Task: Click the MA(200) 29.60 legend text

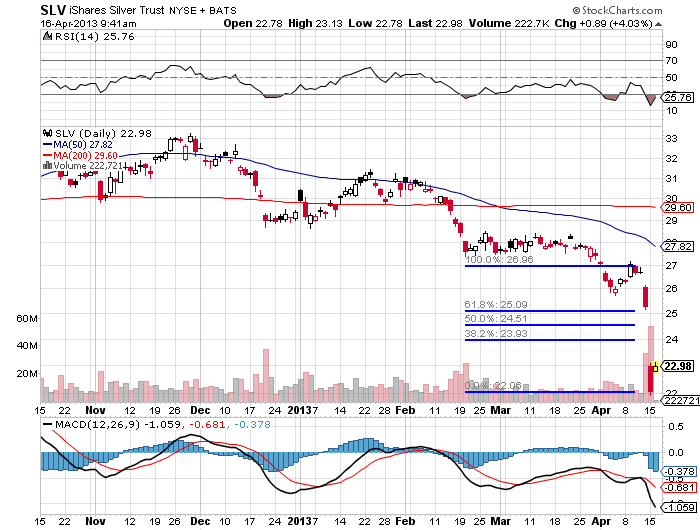Action: 85,155
